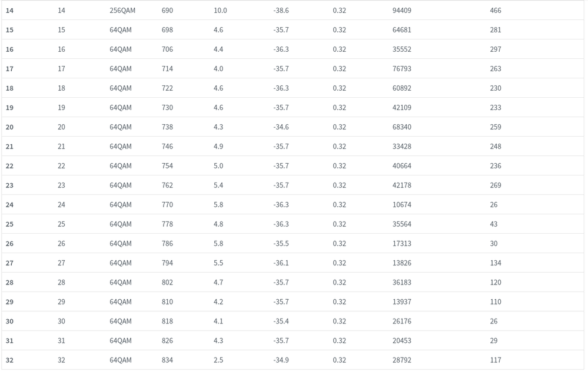Screen dimensions: 588x374
Task: Click the 5.4 power value
Action: point(218,186)
